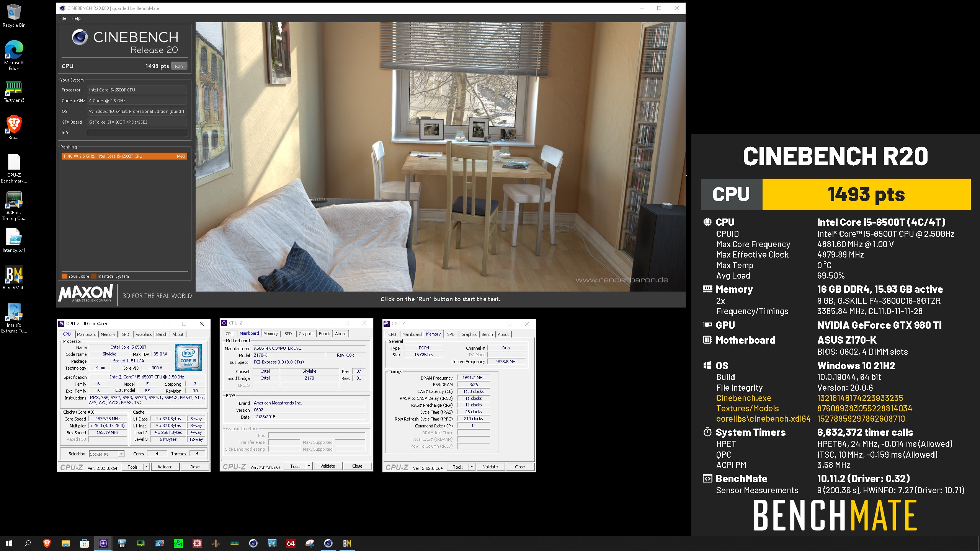Image resolution: width=980 pixels, height=551 pixels.
Task: Switch to CPU-Z in the taskbar
Action: coord(103,543)
